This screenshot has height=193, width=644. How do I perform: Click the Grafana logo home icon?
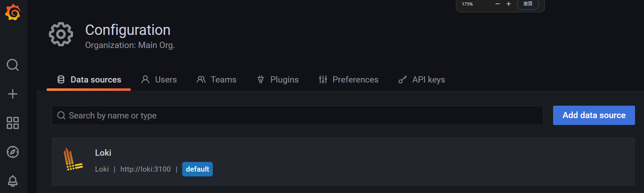tap(13, 12)
